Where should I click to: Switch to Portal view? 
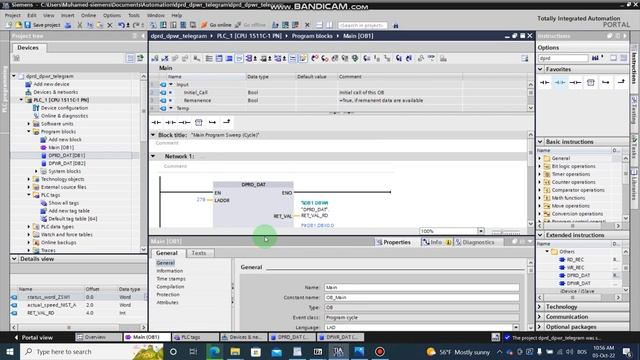click(33, 338)
